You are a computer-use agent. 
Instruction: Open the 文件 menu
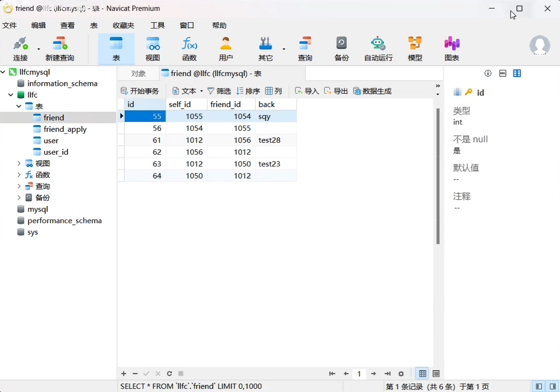[x=10, y=25]
